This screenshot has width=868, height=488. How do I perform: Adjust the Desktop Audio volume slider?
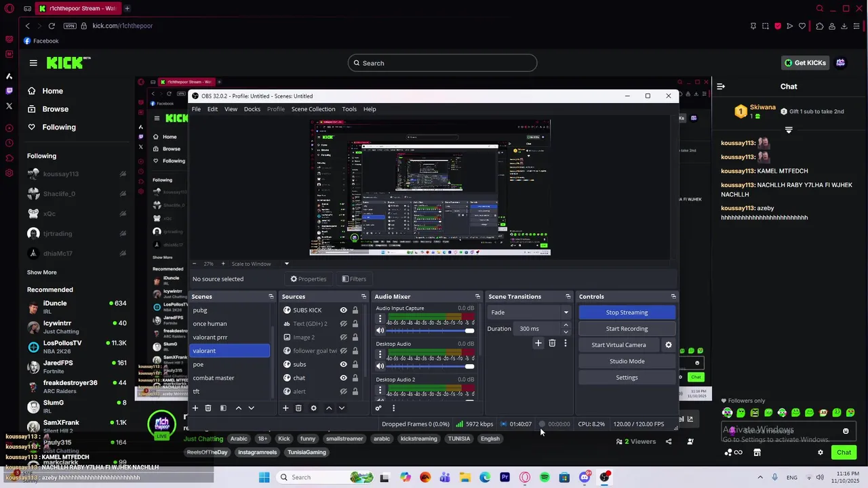pos(430,366)
